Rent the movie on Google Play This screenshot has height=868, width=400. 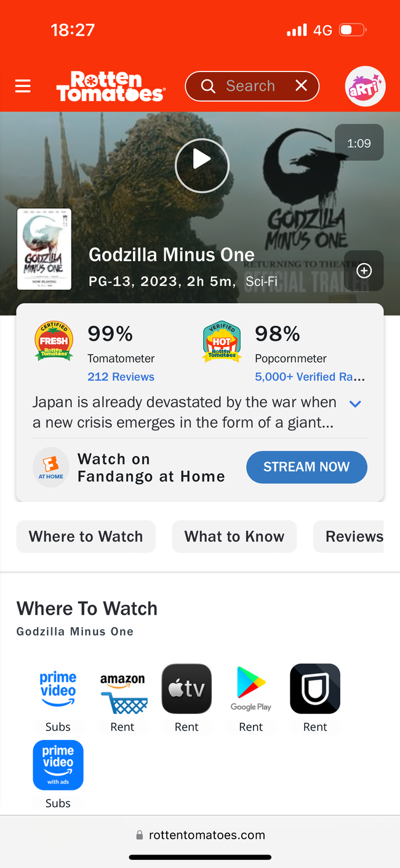pyautogui.click(x=250, y=689)
